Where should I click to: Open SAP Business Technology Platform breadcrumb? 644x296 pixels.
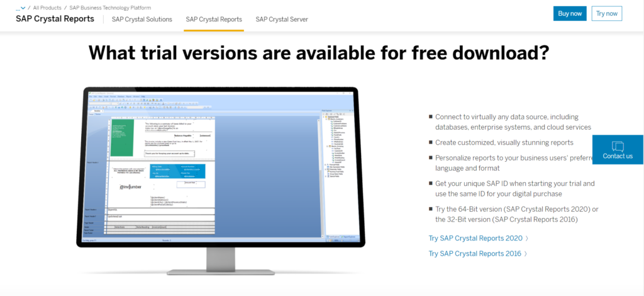(109, 8)
